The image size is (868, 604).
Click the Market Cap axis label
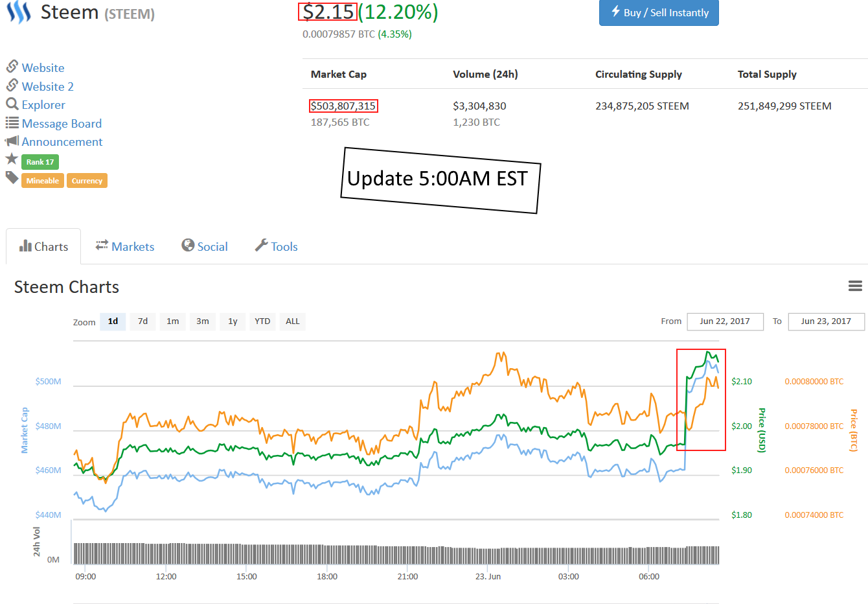coord(25,430)
